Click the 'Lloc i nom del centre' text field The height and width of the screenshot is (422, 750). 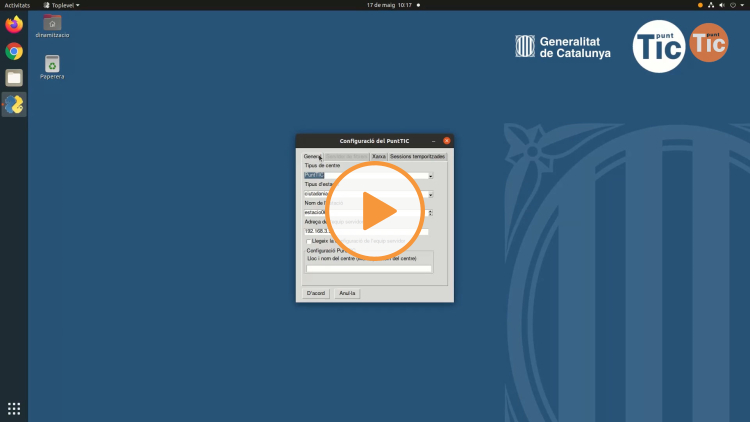click(x=369, y=268)
